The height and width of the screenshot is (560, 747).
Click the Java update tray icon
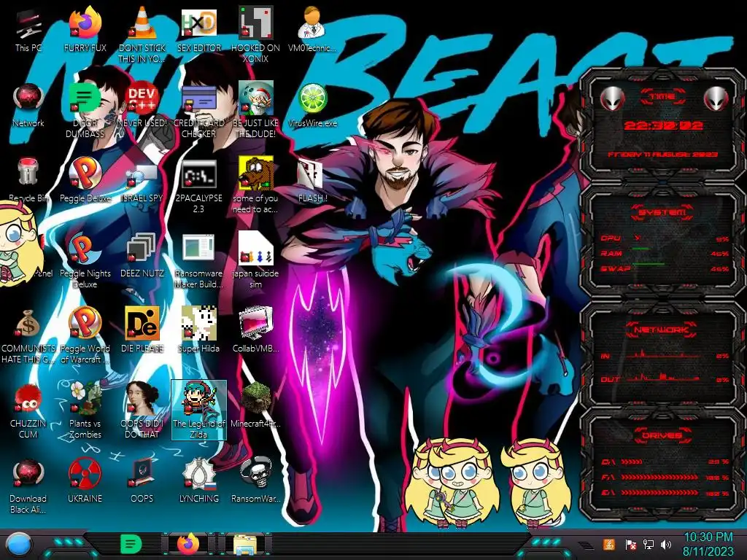[609, 544]
